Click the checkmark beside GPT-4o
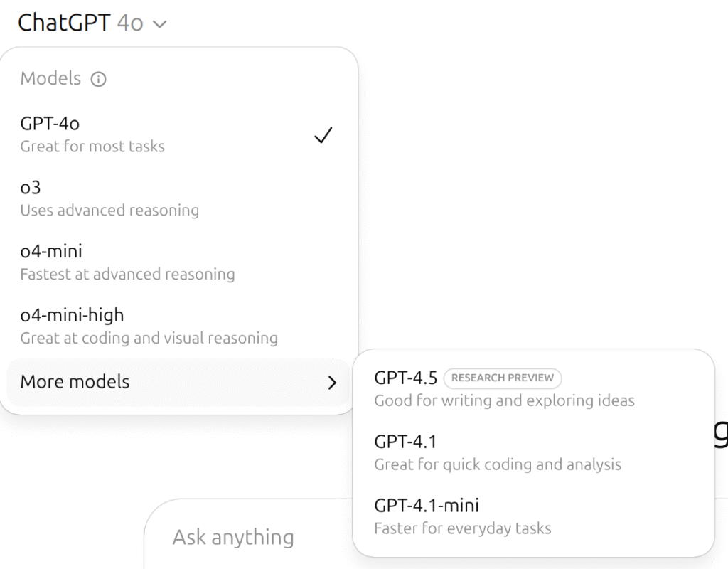Screen dimensions: 728x569 (x=323, y=135)
